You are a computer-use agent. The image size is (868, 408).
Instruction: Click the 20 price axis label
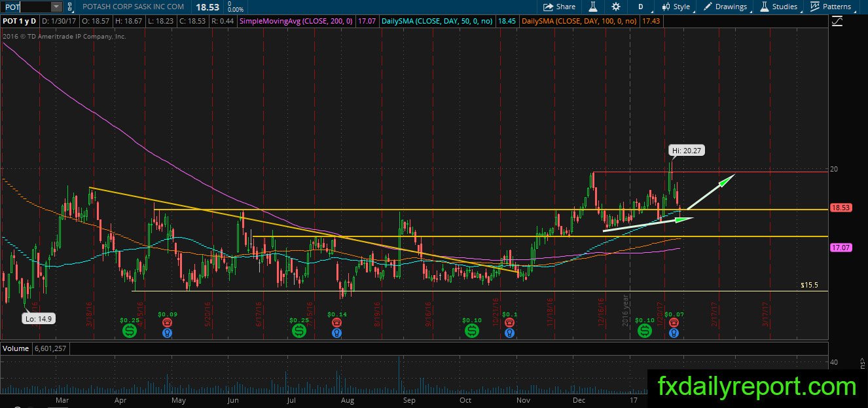click(834, 169)
